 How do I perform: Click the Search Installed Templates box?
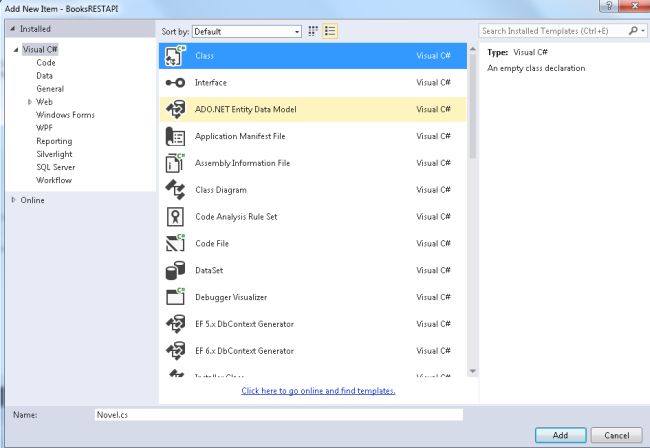coord(554,31)
